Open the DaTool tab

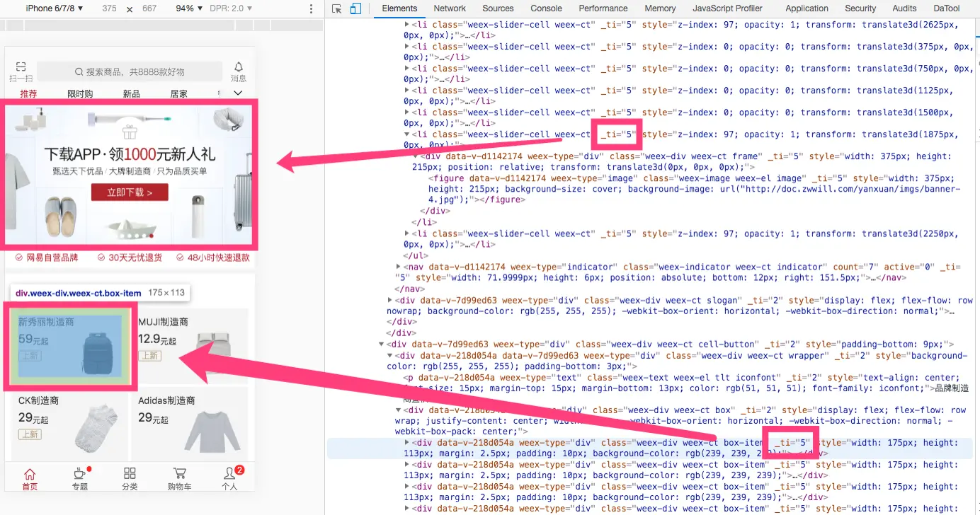point(947,8)
